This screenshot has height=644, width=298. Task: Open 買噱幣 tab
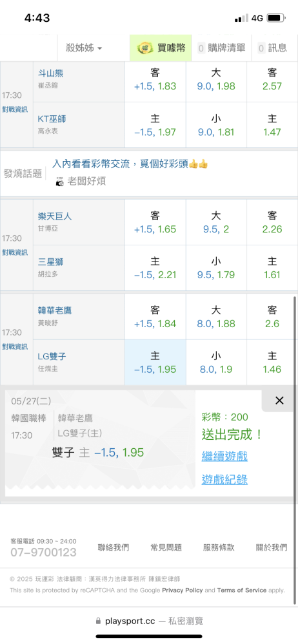click(x=161, y=48)
